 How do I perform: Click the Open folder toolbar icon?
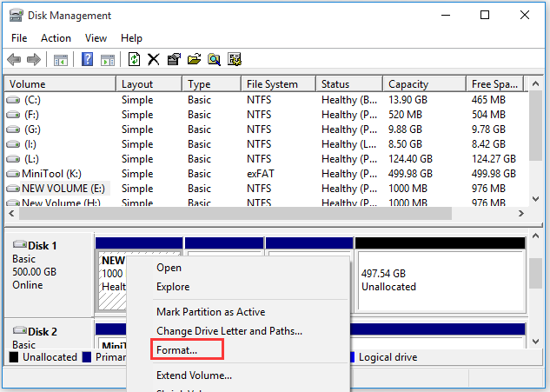click(194, 59)
